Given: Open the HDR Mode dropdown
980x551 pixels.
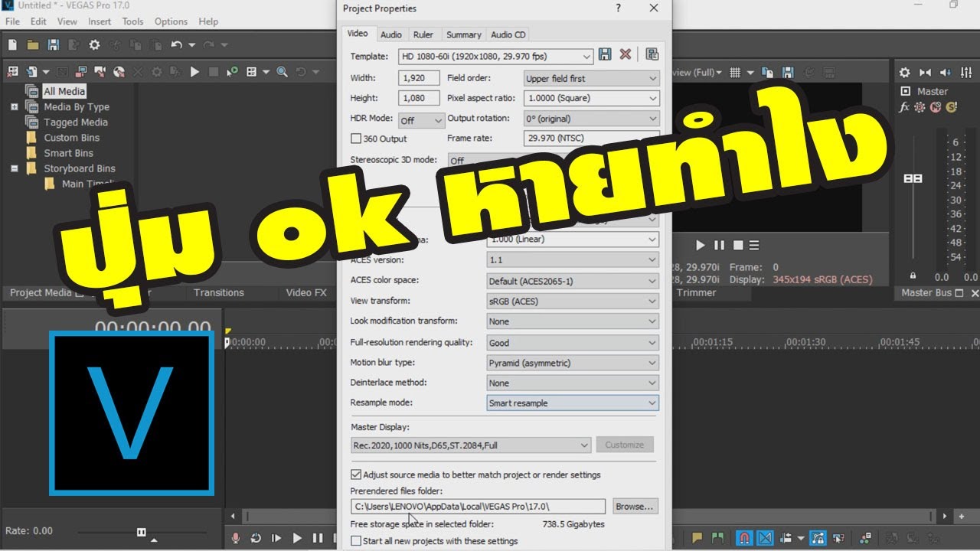Looking at the screenshot, I should (x=421, y=120).
